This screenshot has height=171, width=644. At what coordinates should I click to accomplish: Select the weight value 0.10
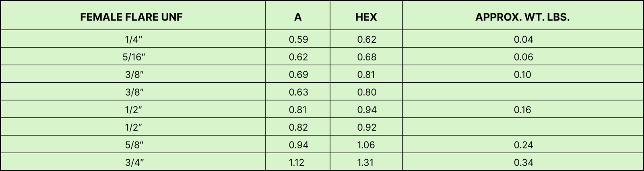(x=522, y=75)
